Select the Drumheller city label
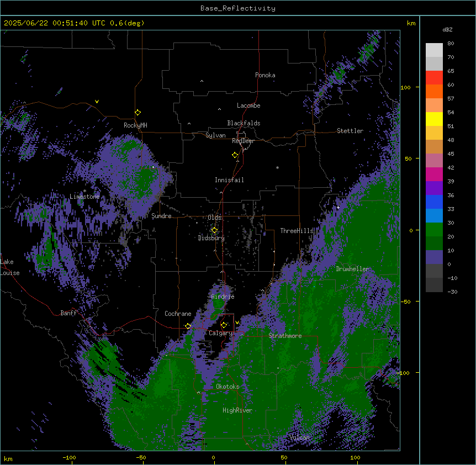 352,269
